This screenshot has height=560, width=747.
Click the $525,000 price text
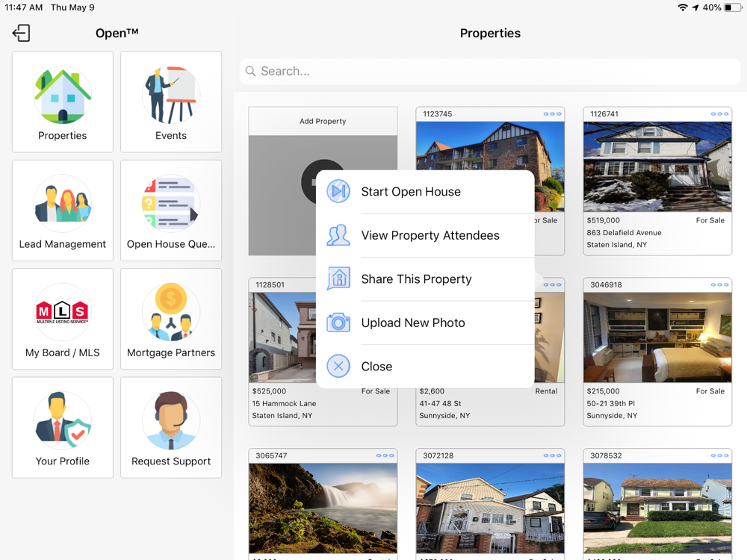coord(269,391)
